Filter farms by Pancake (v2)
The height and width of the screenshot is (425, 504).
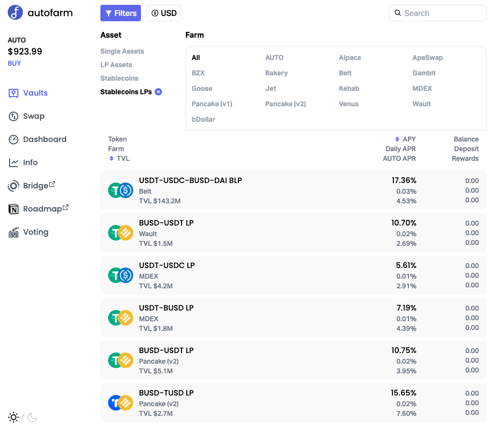click(x=285, y=104)
